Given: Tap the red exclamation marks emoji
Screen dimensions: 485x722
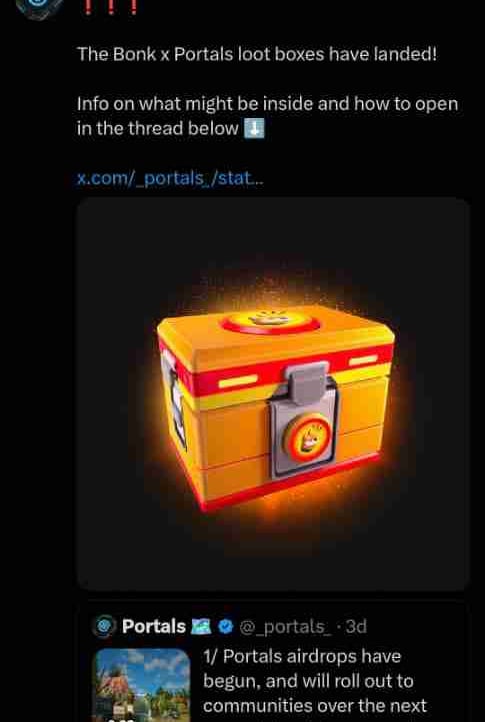Looking at the screenshot, I should click(111, 6).
